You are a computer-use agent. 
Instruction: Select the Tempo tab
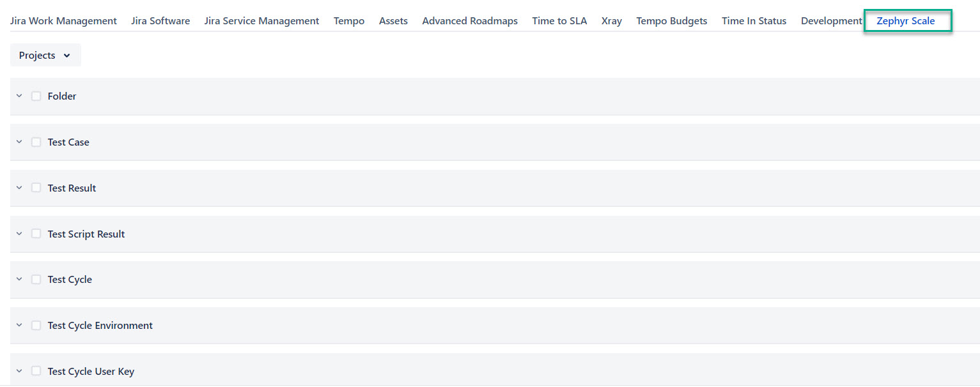pyautogui.click(x=349, y=21)
